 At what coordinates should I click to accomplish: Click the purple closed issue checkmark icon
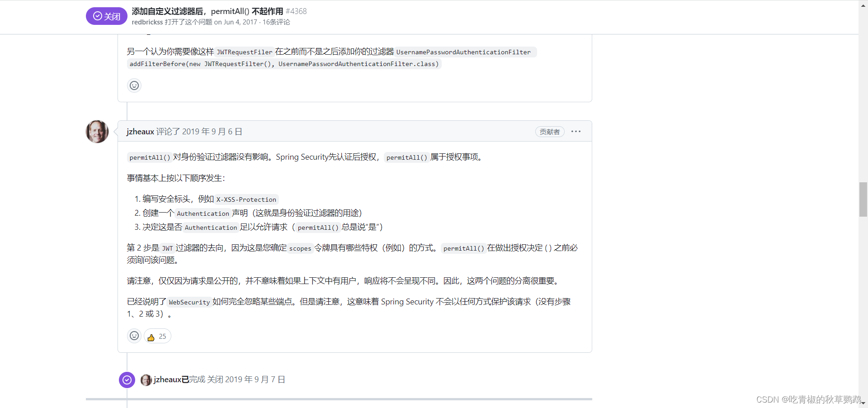pyautogui.click(x=97, y=16)
